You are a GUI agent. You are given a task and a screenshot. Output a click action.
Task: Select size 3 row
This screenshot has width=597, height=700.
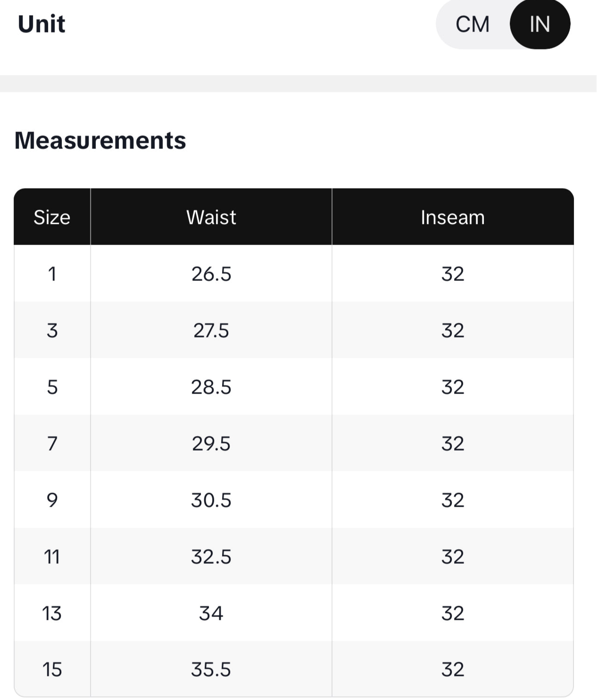point(52,330)
